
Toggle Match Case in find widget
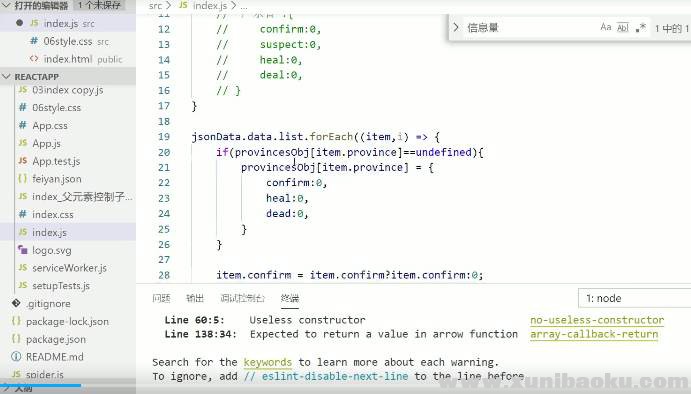tap(606, 27)
